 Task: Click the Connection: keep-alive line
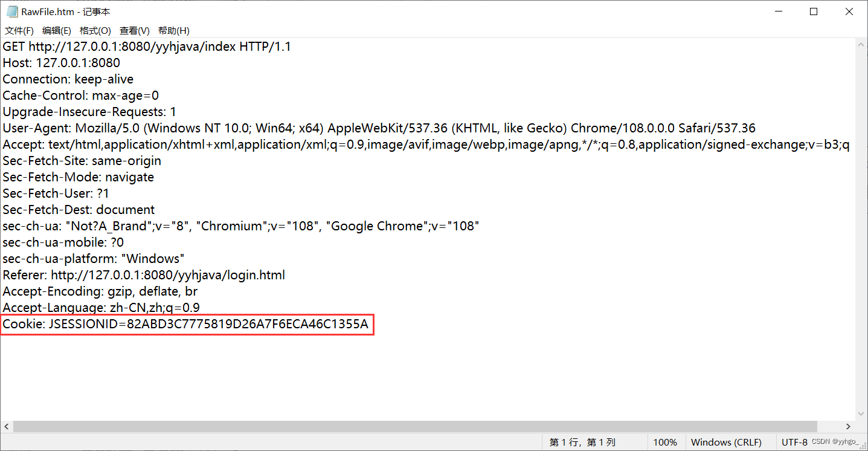pyautogui.click(x=68, y=79)
